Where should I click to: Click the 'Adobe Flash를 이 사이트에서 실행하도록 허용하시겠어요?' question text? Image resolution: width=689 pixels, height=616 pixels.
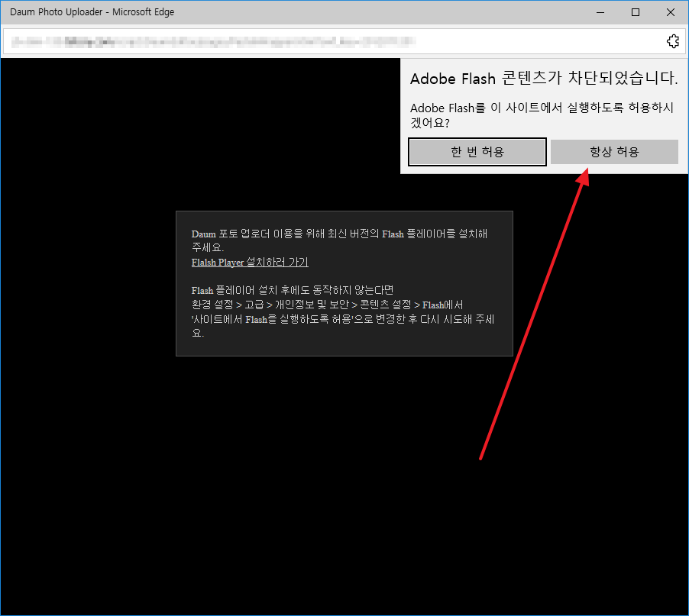pyautogui.click(x=542, y=115)
